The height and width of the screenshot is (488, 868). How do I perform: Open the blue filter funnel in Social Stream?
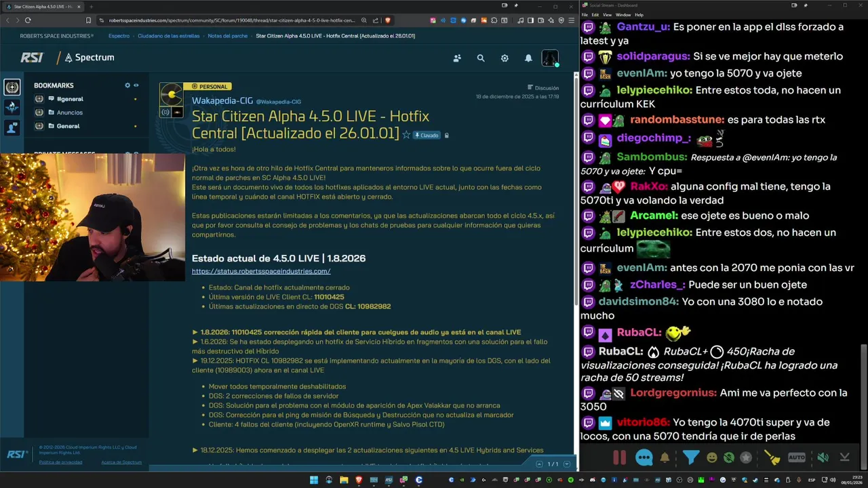pyautogui.click(x=690, y=457)
